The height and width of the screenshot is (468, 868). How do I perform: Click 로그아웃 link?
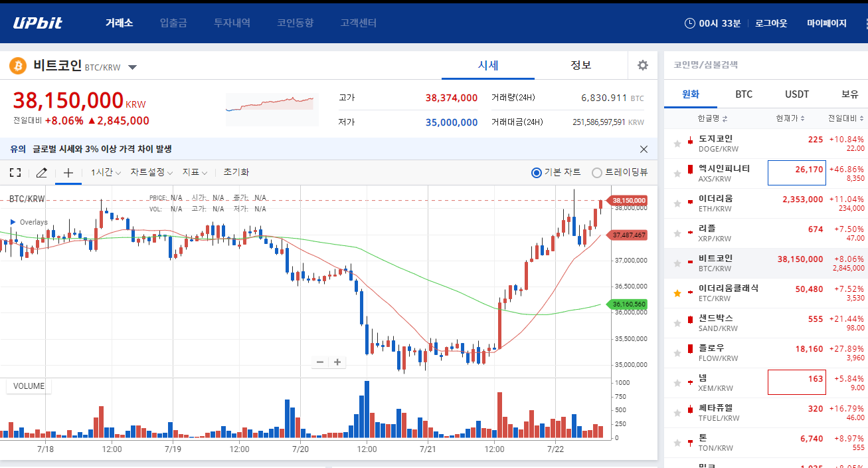(771, 23)
